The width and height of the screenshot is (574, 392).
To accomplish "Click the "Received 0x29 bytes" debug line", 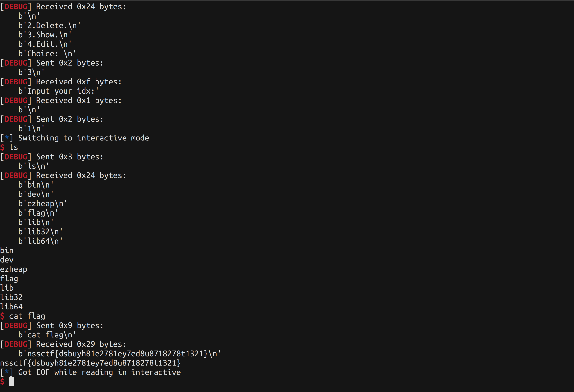I will [x=81, y=344].
